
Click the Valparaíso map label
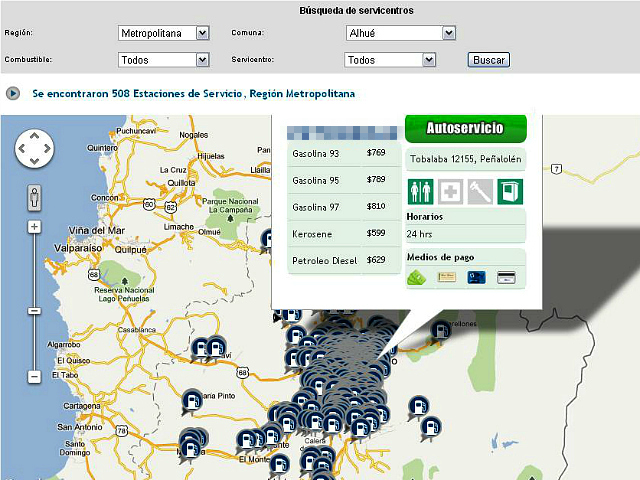(x=78, y=248)
